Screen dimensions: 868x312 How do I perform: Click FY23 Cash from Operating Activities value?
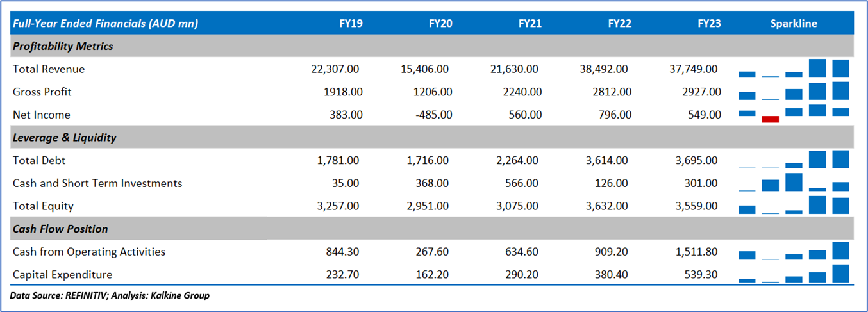click(x=696, y=252)
